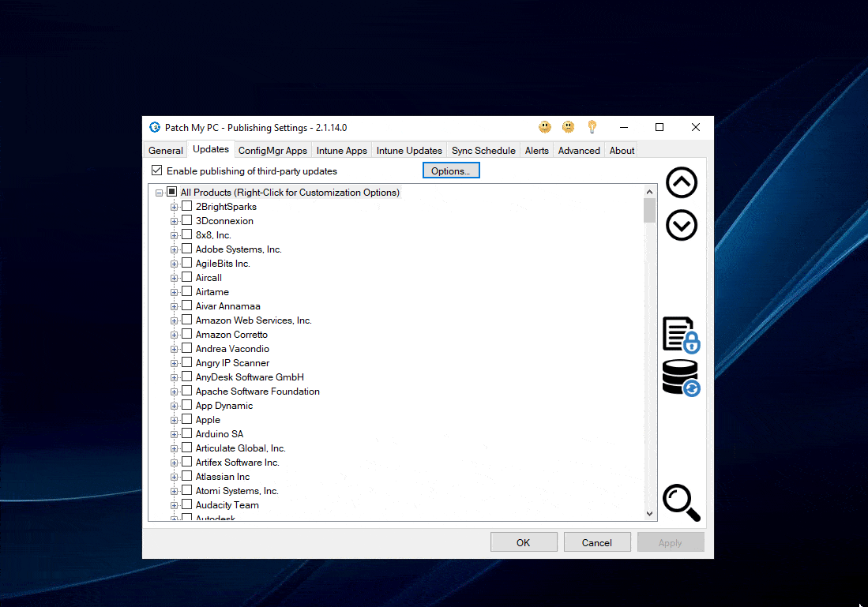Expand the AgileBits Inc. node
This screenshot has width=868, height=607.
point(174,264)
